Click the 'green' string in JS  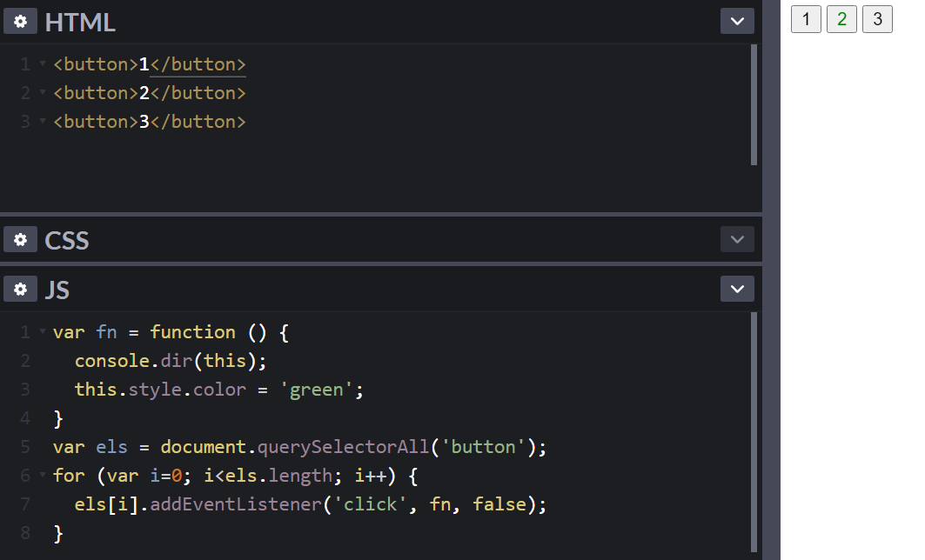pos(316,390)
